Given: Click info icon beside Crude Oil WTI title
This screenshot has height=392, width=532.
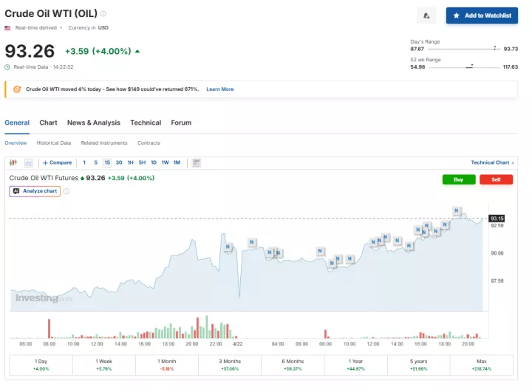Looking at the screenshot, I should [x=103, y=14].
